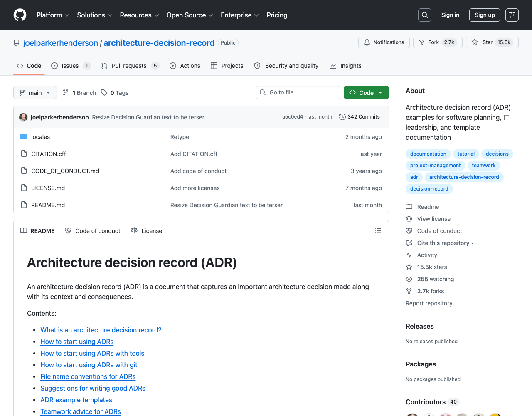Select the Code of conduct README tab
This screenshot has width=532, height=416.
(93, 231)
